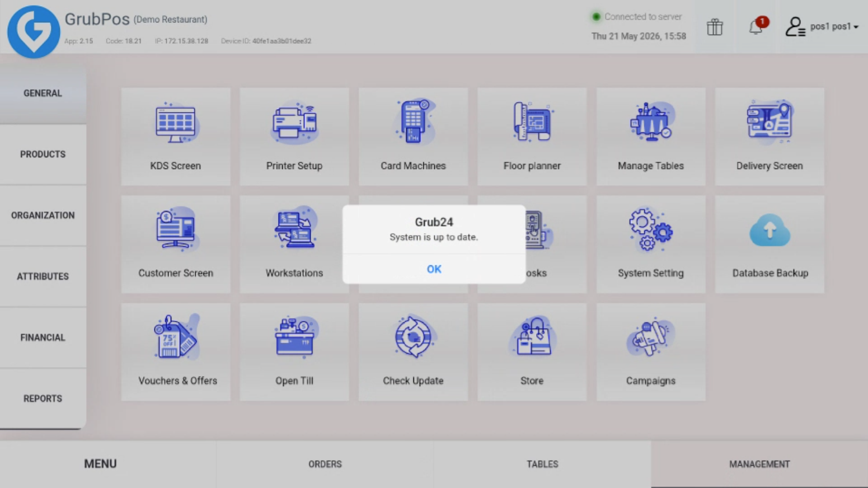Run Check Update
868x488 pixels.
[413, 352]
